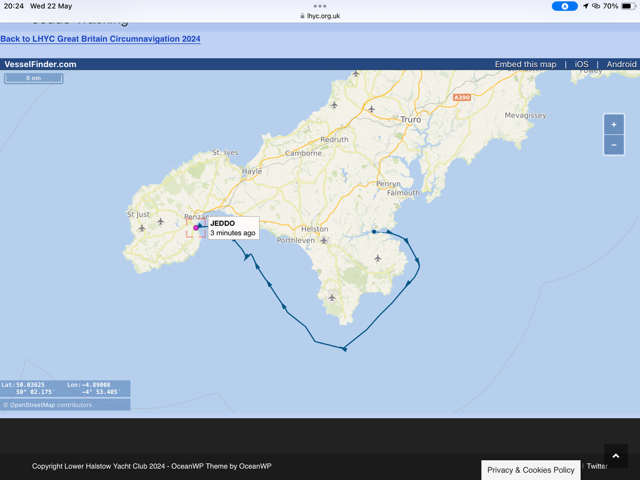
Task: Zoom in on the map
Action: click(613, 125)
